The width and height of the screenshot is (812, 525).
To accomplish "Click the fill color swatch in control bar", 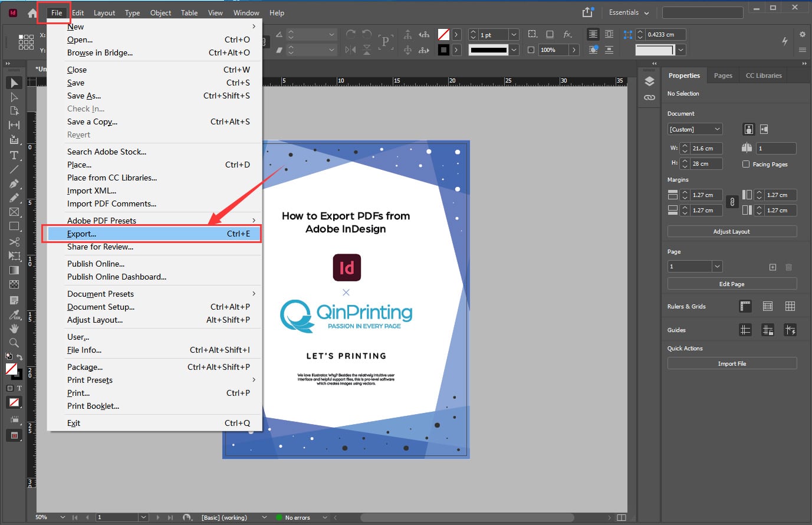I will click(x=443, y=35).
